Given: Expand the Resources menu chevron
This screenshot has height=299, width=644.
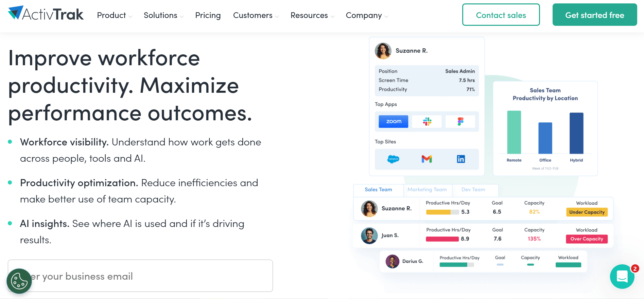Looking at the screenshot, I should click(332, 16).
